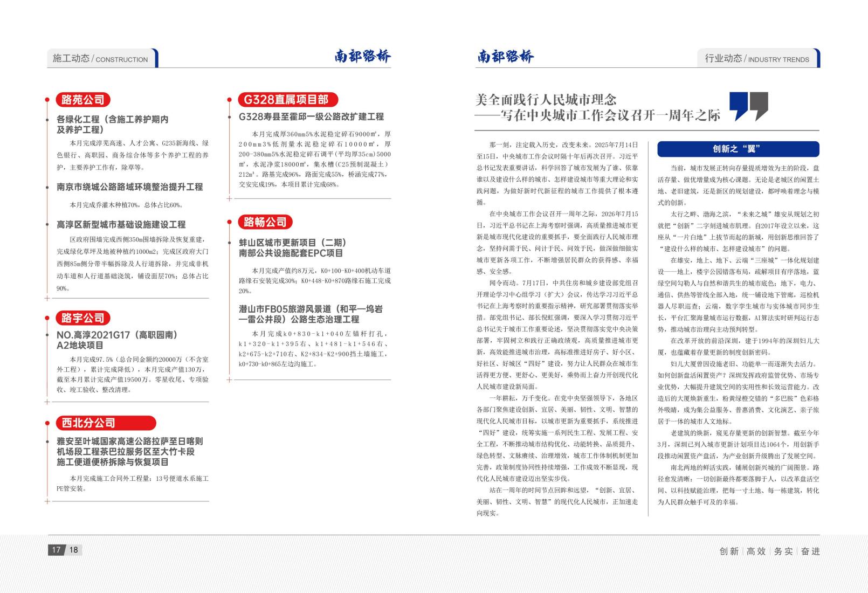868x593 pixels.
Task: Click the paragraph starting 那一刻，注定载入历史
Action: (557, 174)
